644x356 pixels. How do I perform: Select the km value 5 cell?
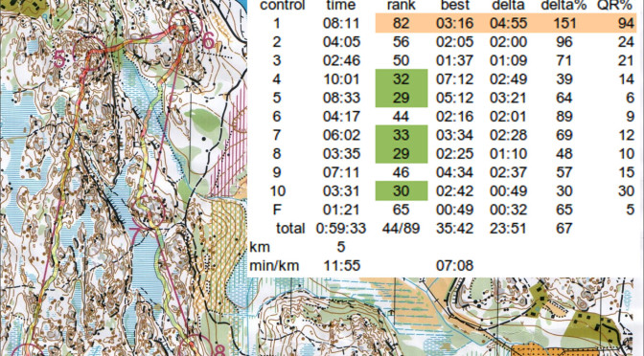click(x=341, y=247)
